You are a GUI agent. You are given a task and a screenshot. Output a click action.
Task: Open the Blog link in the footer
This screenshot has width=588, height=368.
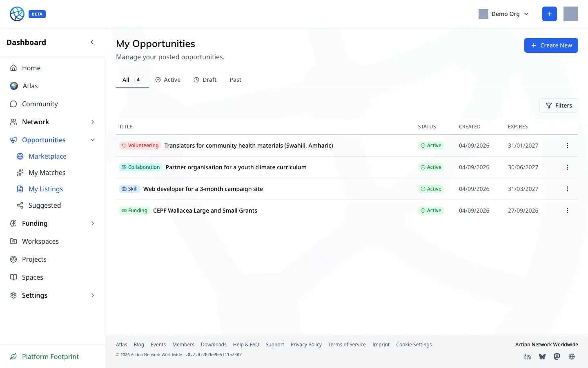pos(139,345)
